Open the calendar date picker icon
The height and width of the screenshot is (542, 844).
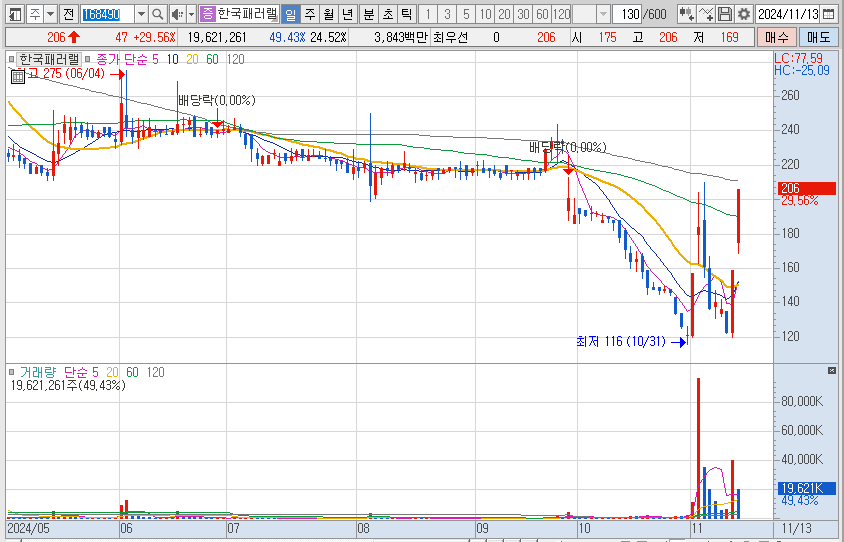829,14
